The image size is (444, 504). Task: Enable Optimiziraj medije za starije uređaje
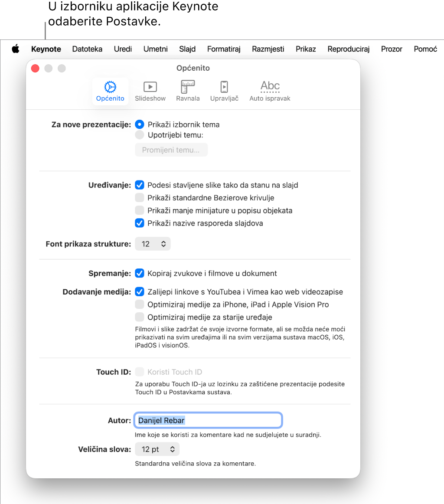pyautogui.click(x=140, y=317)
